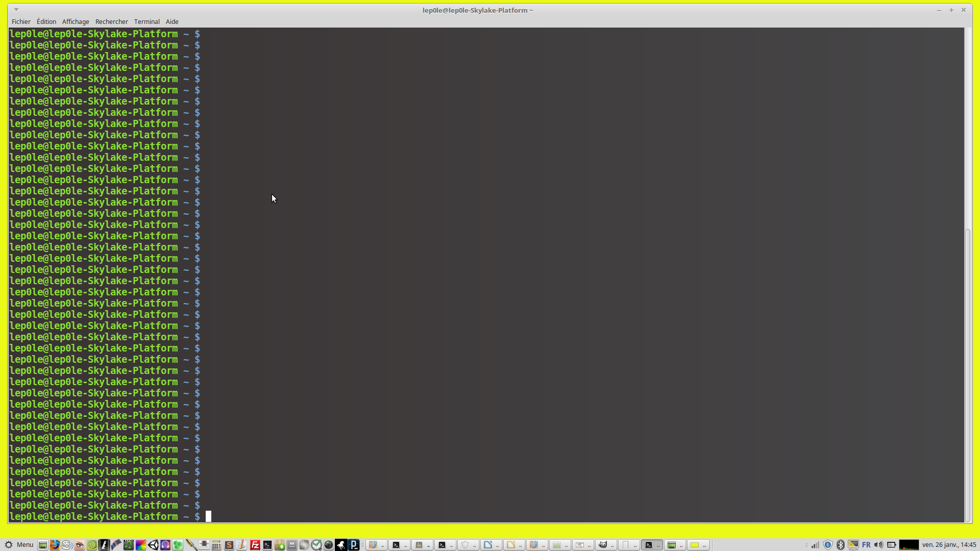980x551 pixels.
Task: Click the battery status tray icon
Action: [x=891, y=545]
